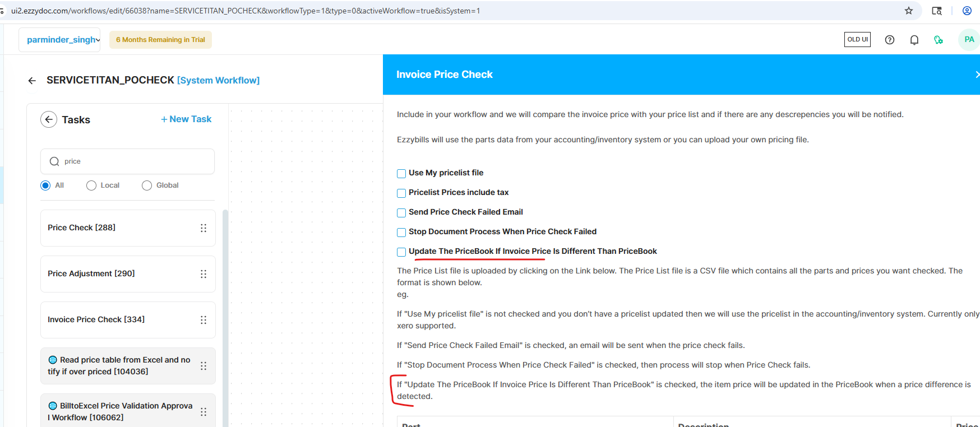Open the Invoice Price Check [334] task
980x427 pixels.
click(x=128, y=320)
